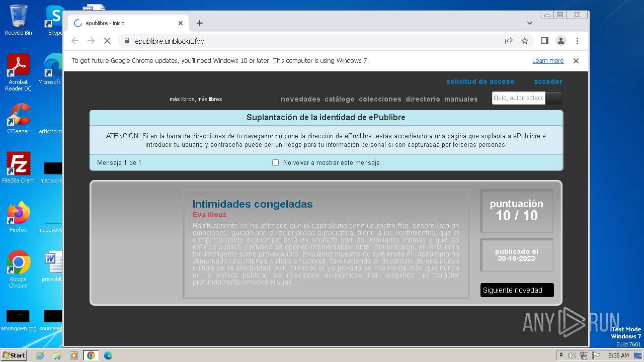Screen dimensions: 644x362
Task: Open the tab search dropdown
Action: [530, 23]
